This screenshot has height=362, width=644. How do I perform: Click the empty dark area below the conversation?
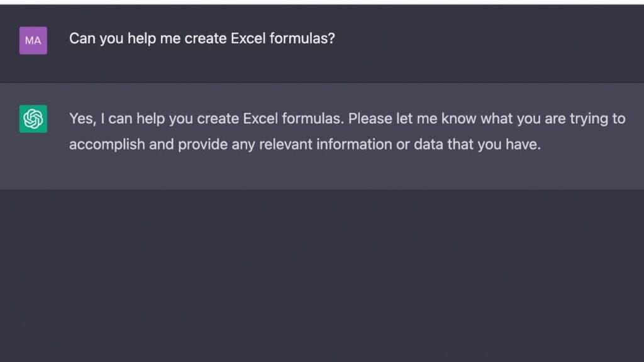point(322,277)
